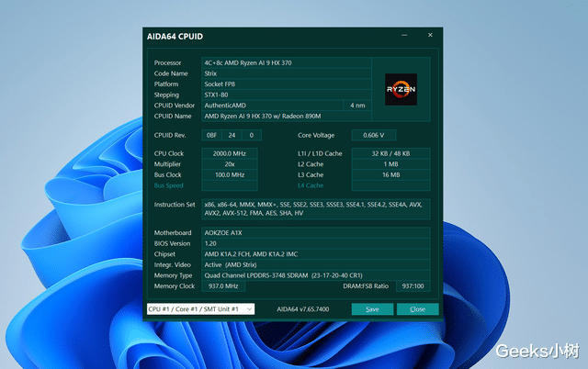The image size is (588, 369).
Task: Click the CPUID Vendor value AuthenticAMD
Action: pos(272,106)
